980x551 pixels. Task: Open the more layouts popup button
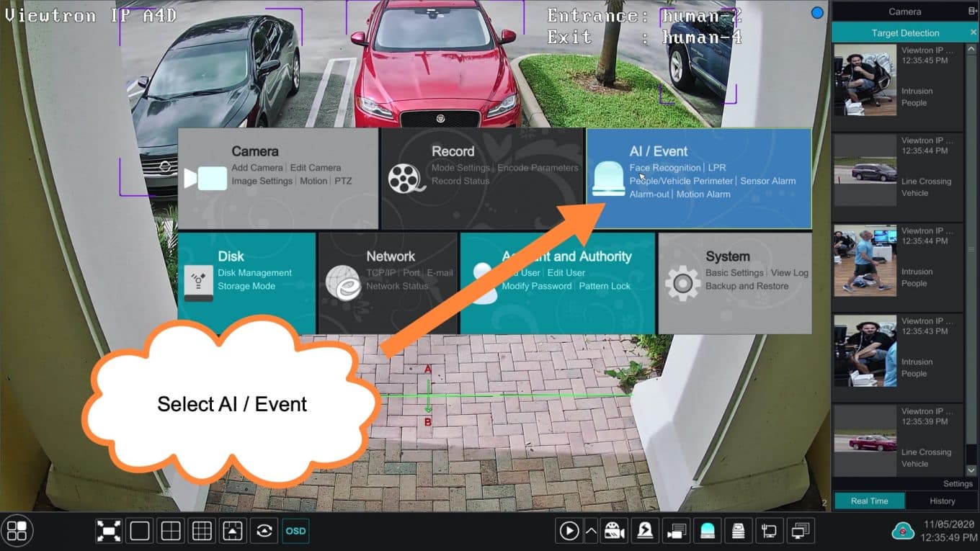tap(233, 531)
